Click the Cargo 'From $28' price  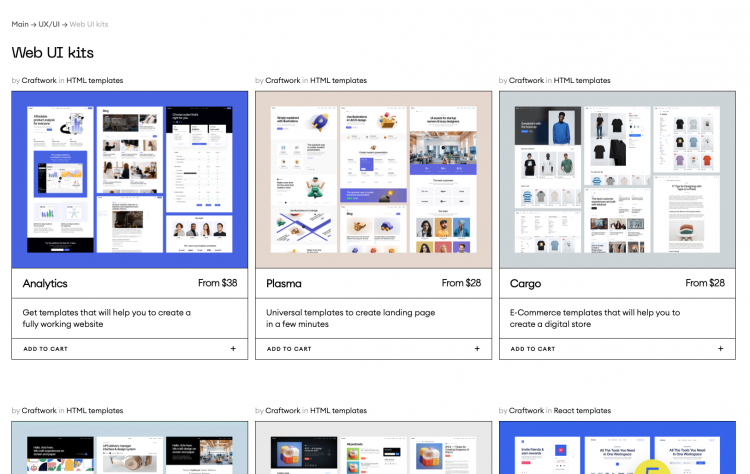point(705,283)
